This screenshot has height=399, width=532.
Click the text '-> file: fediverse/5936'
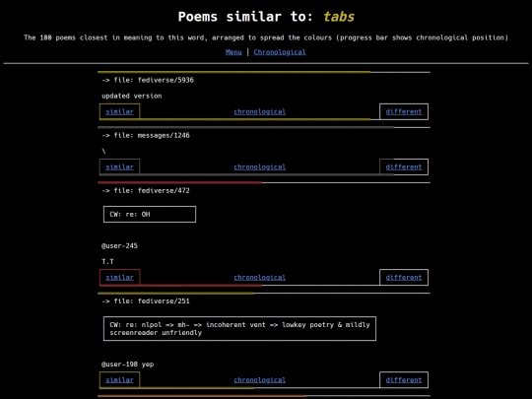148,80
